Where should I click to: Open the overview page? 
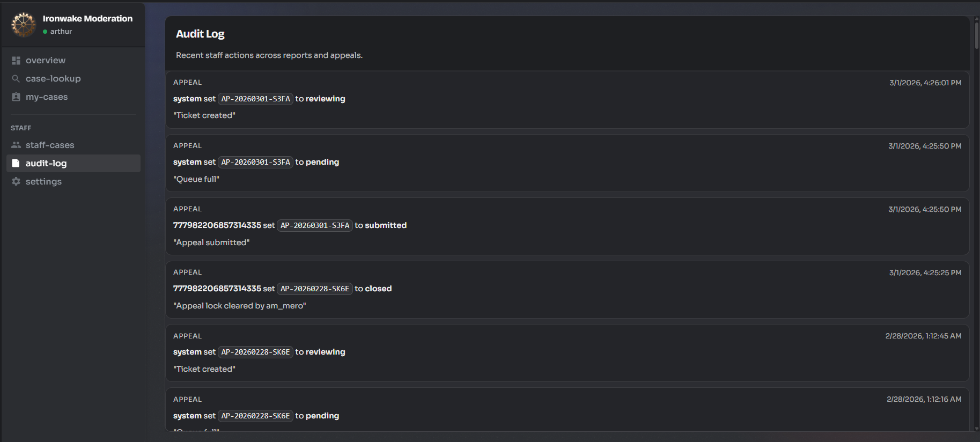point(46,61)
